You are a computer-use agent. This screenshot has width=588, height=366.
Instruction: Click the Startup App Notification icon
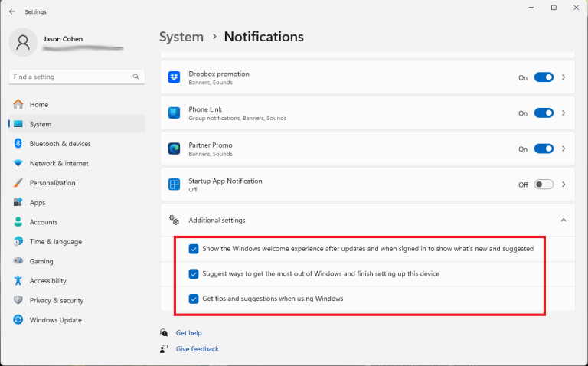point(174,185)
